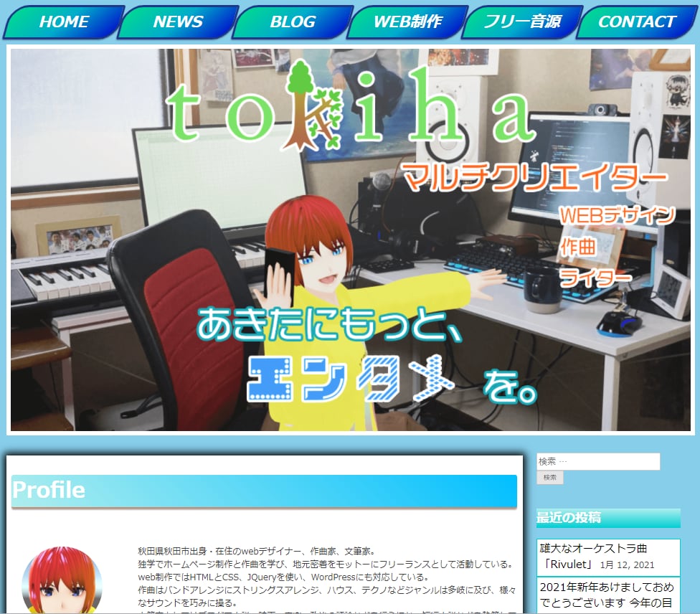Open the BLOG navigation tab
700x614 pixels.
(x=293, y=22)
